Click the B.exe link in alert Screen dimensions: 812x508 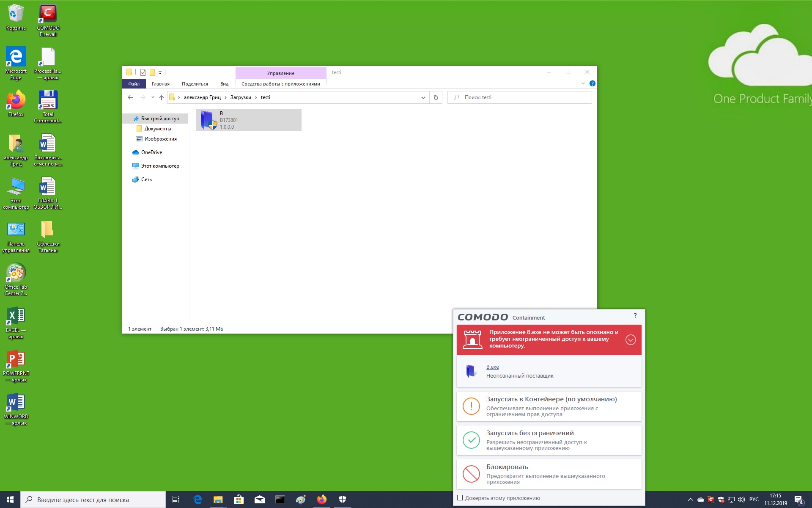pos(492,367)
